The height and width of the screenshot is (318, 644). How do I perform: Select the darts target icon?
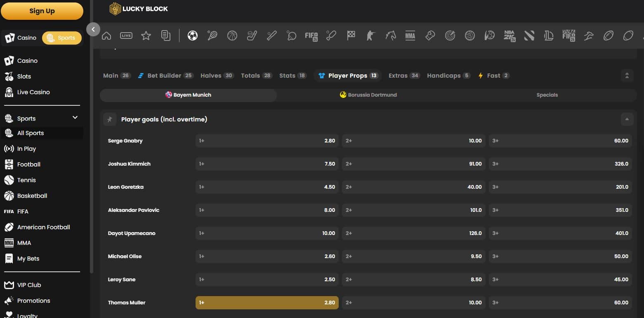point(450,36)
